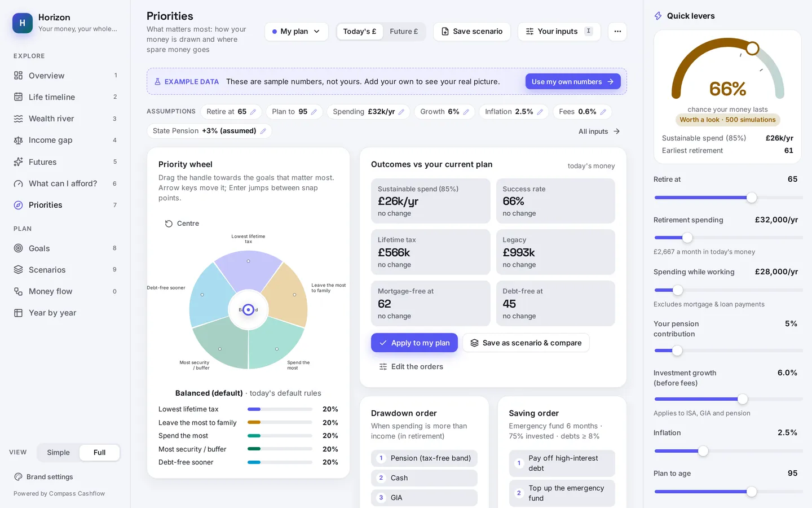Open Overview in the sidebar

pyautogui.click(x=65, y=76)
